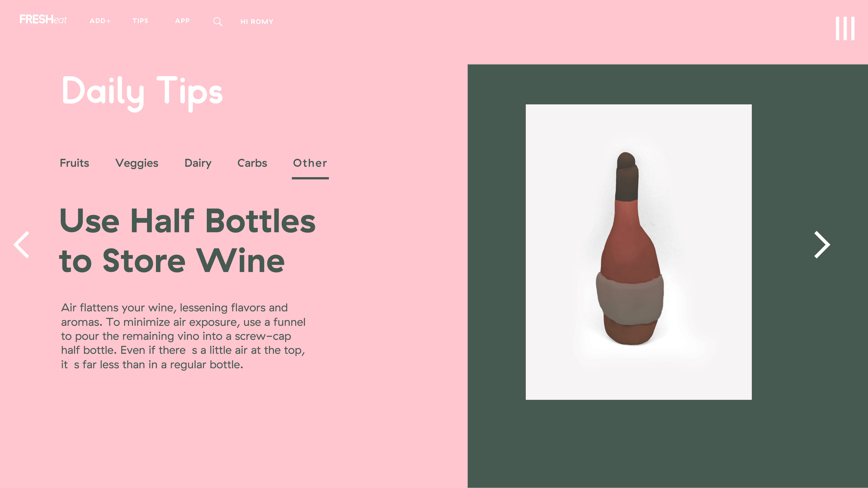Image resolution: width=868 pixels, height=488 pixels.
Task: Select the Dairy category tab
Action: click(198, 163)
